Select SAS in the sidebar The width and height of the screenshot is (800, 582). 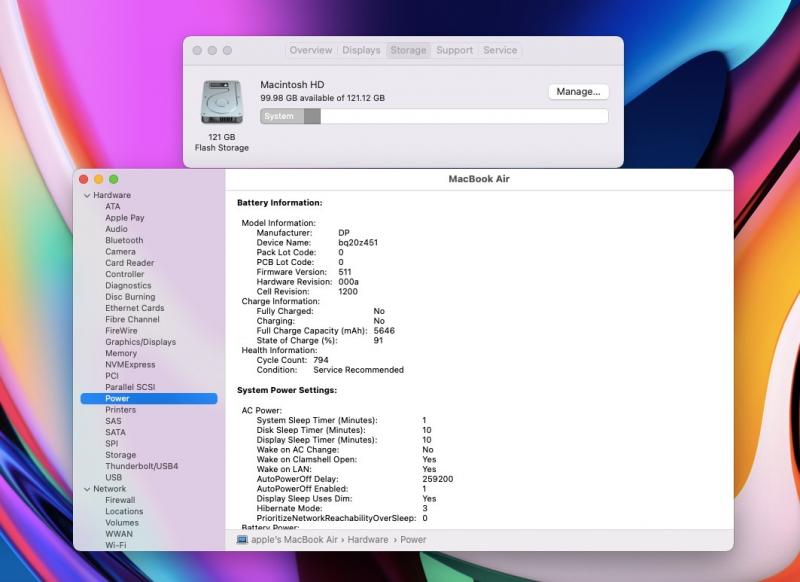coord(113,421)
